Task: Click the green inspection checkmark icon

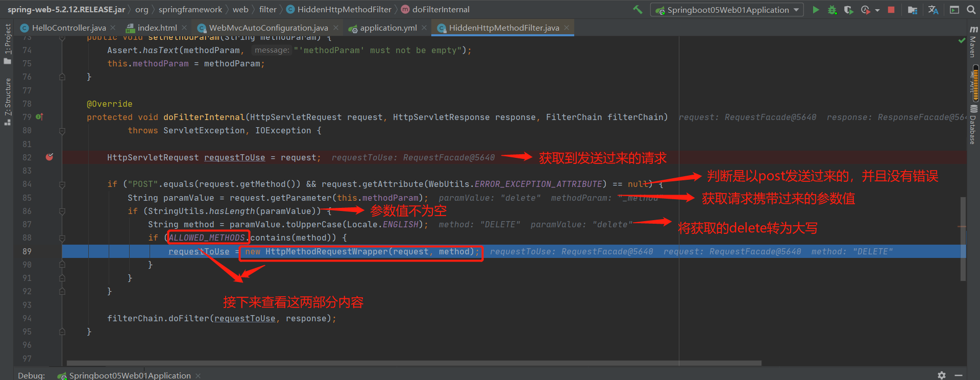Action: click(x=962, y=40)
